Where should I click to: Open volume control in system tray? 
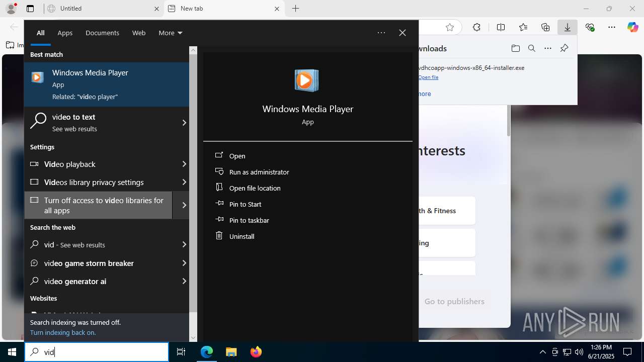pyautogui.click(x=579, y=352)
